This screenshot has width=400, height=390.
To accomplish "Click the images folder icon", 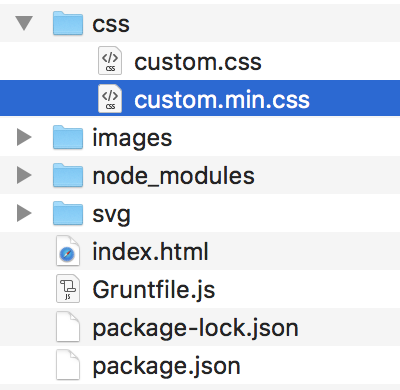I will coord(68,137).
